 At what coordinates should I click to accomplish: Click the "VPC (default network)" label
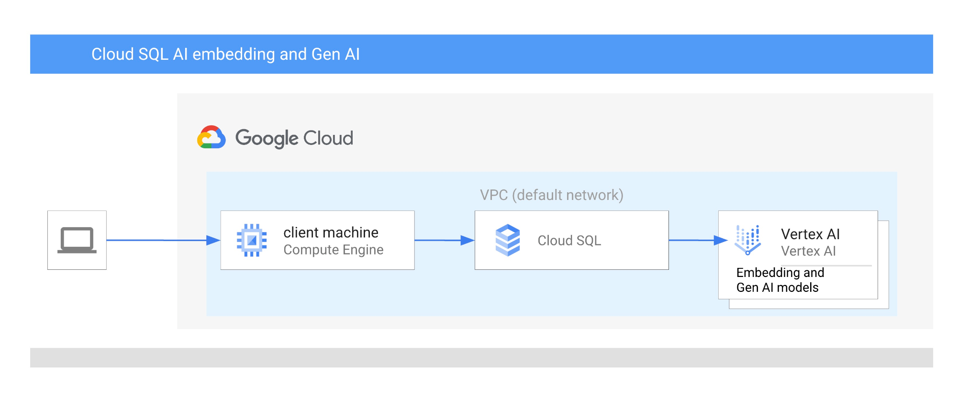[551, 195]
